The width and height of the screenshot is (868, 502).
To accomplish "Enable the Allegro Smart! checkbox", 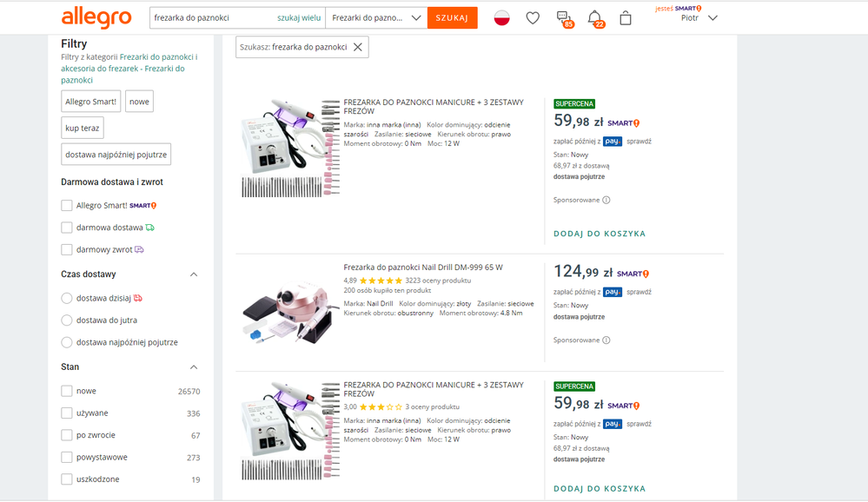I will point(67,206).
